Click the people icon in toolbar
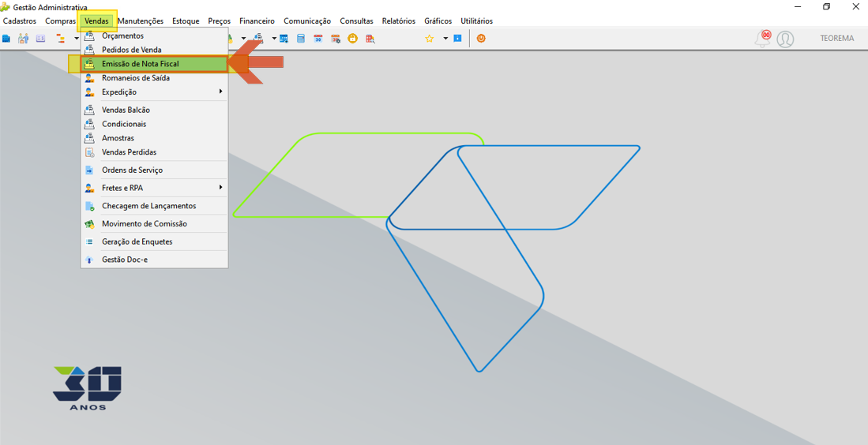Viewport: 868px width, 445px height. click(x=23, y=39)
